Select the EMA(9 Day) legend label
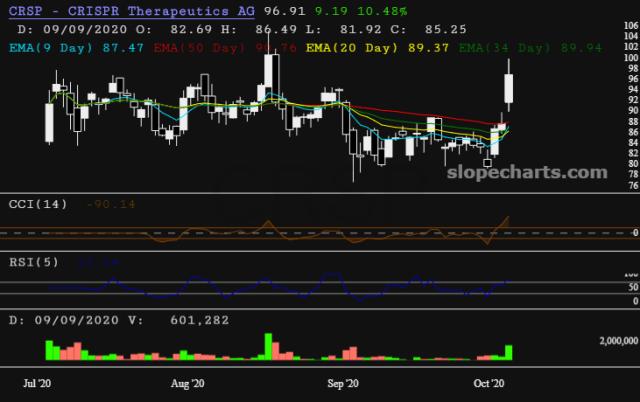 (x=49, y=46)
